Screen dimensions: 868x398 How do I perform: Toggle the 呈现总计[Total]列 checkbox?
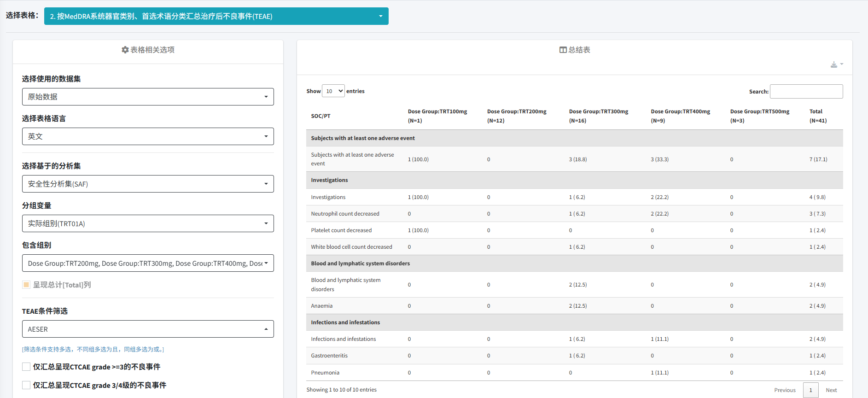pos(26,285)
